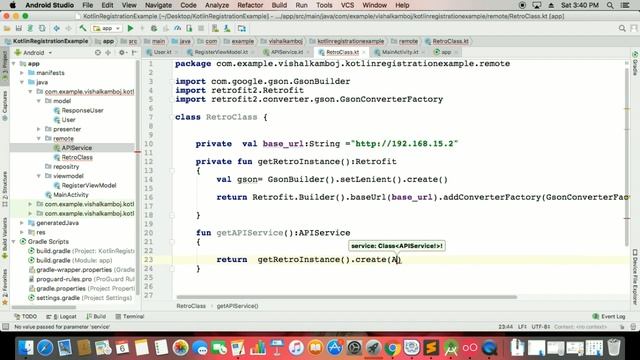
Task: Open the Logcat tool window
Action: [61, 316]
